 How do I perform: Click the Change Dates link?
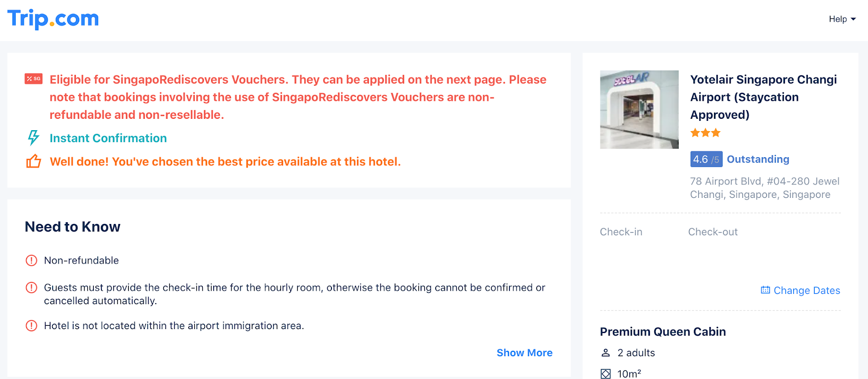coord(806,291)
